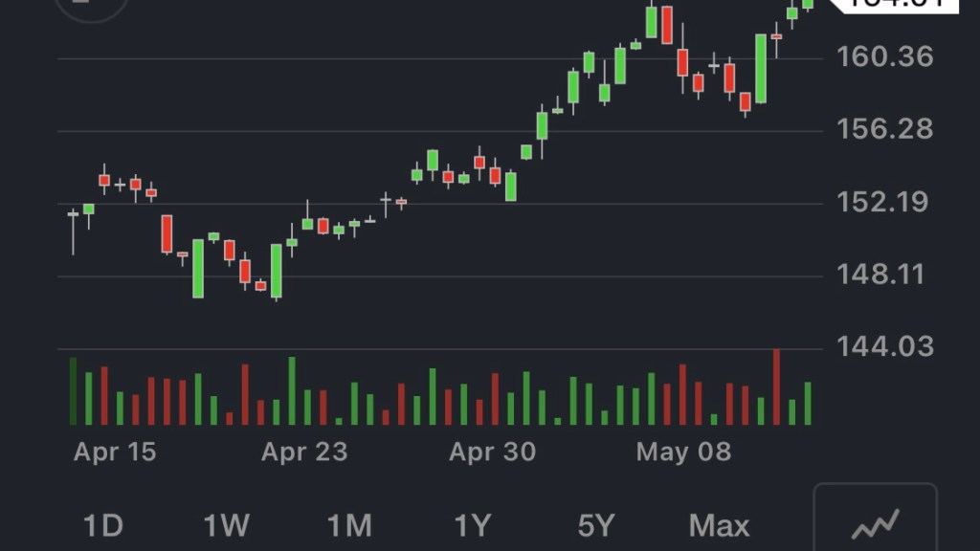Click the Apr 30 date label
The height and width of the screenshot is (551, 980).
click(493, 452)
